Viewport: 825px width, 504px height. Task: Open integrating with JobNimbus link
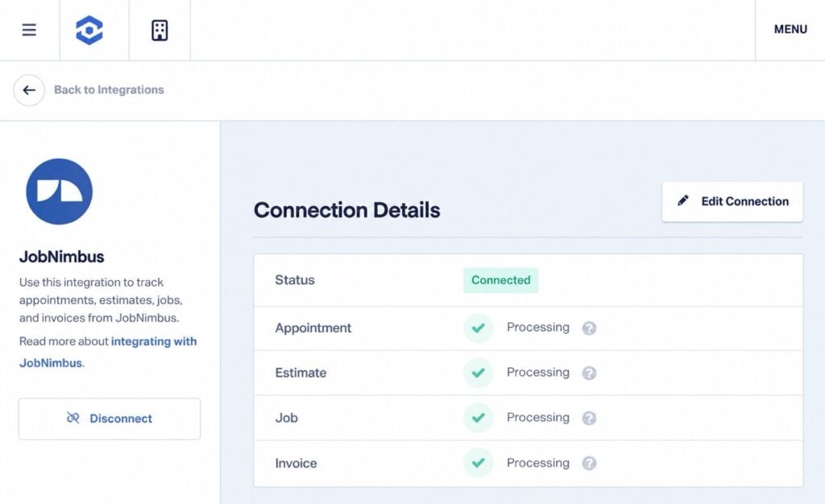click(108, 352)
